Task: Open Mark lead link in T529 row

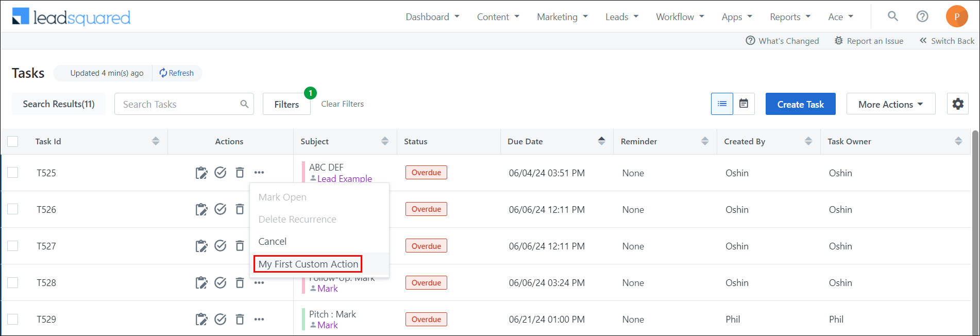Action: click(328, 325)
